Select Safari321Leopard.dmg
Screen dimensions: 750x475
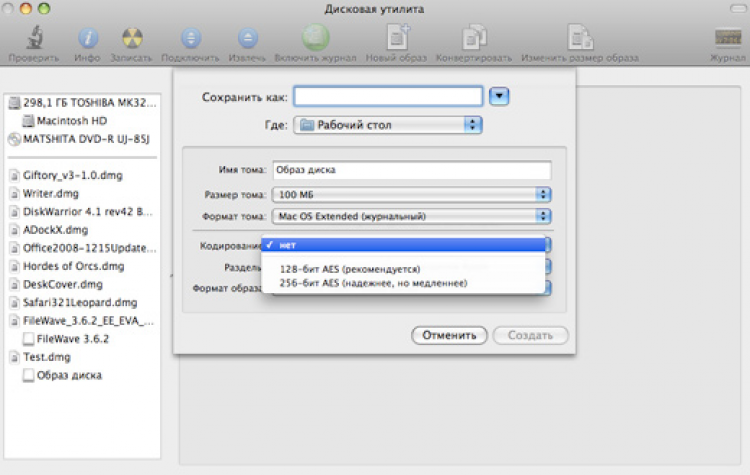tap(73, 302)
